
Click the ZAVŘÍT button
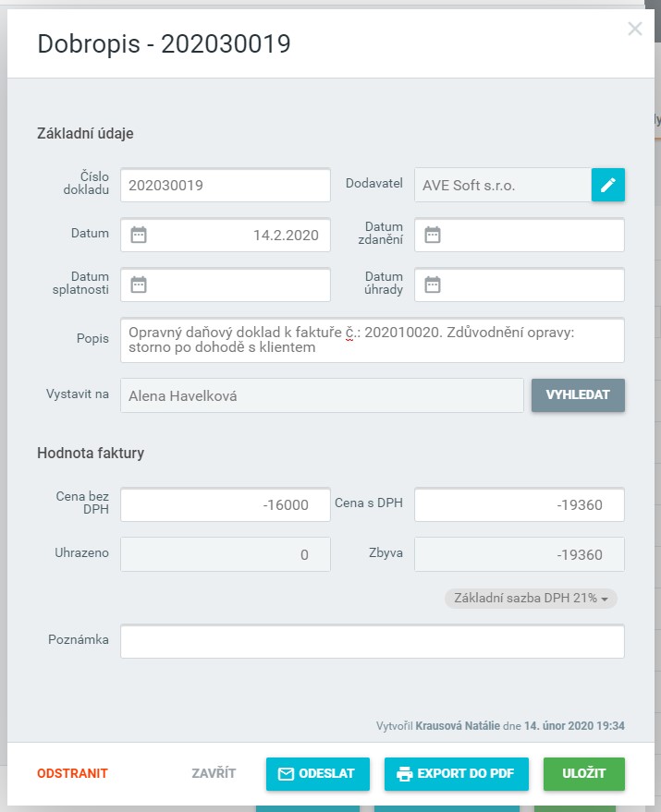pos(214,774)
